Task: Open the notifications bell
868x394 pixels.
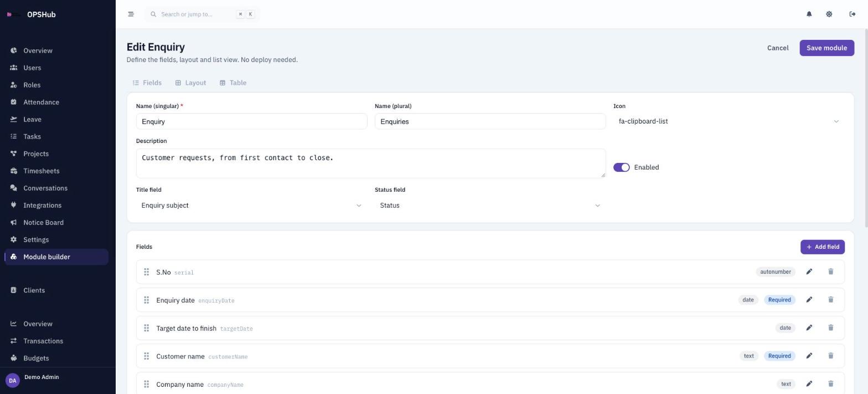Action: pyautogui.click(x=809, y=14)
